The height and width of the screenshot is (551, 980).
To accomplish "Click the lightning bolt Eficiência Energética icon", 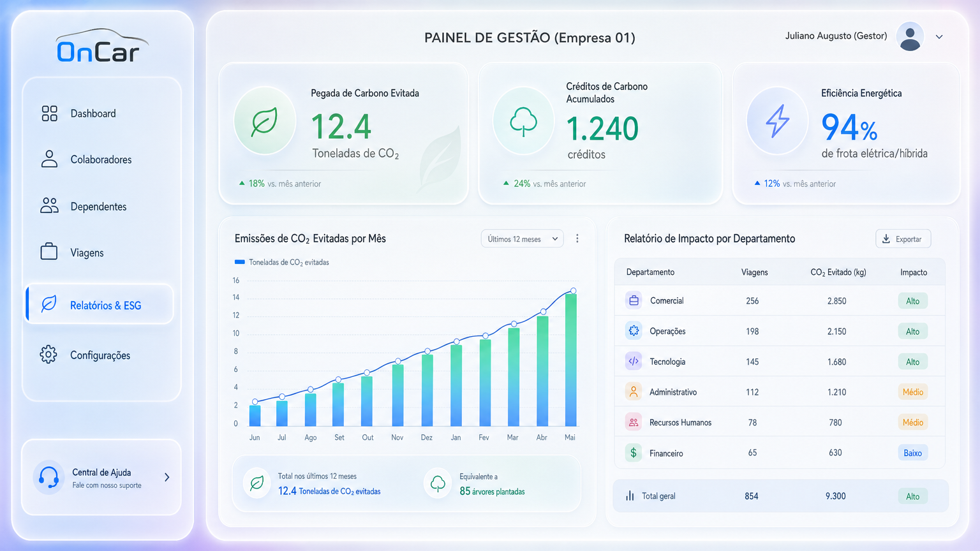I will (777, 121).
